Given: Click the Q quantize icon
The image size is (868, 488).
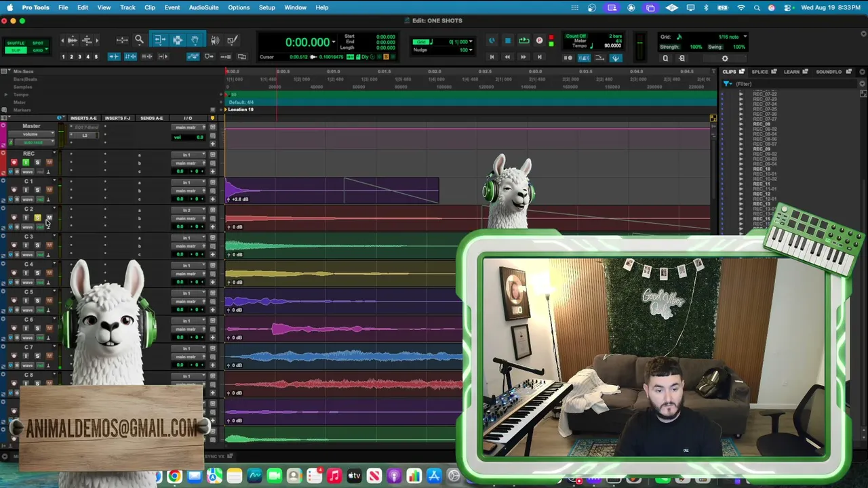Looking at the screenshot, I should click(x=665, y=58).
